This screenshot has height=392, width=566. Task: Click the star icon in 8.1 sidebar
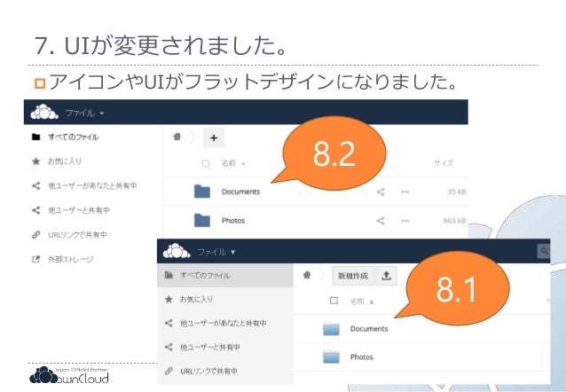tap(169, 299)
